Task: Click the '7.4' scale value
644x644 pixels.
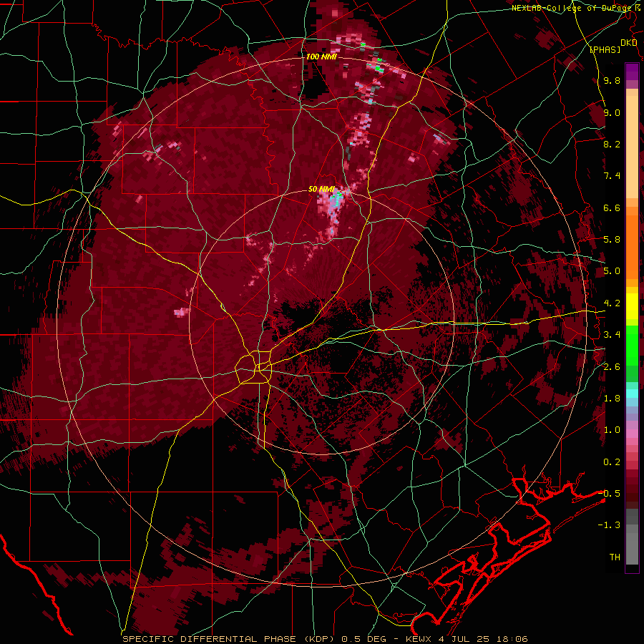Action: pyautogui.click(x=612, y=176)
